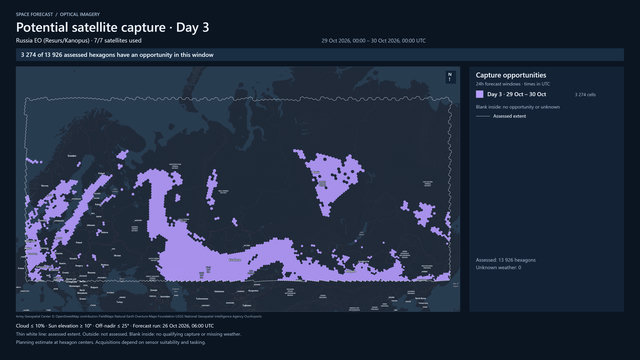Click the purple Day 3 legend swatch

point(480,94)
